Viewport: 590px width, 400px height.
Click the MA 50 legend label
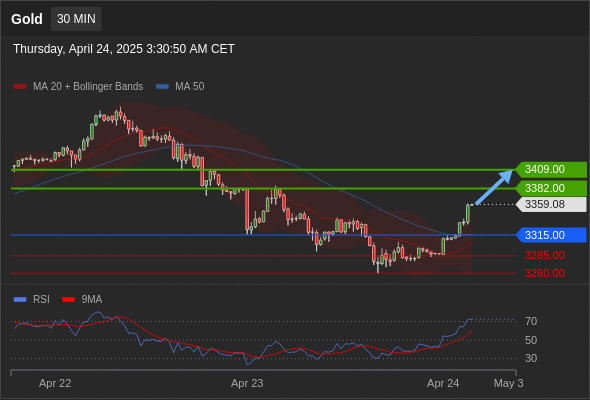(x=190, y=87)
